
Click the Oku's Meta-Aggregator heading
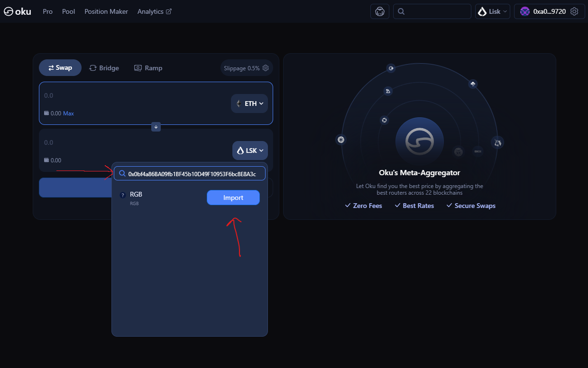tap(420, 173)
